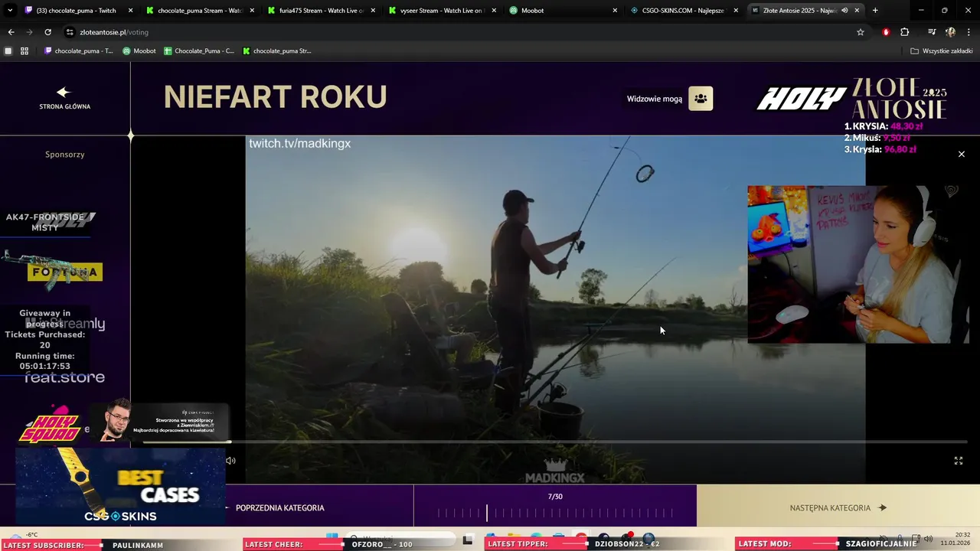Go back with the browser back arrow

11,32
